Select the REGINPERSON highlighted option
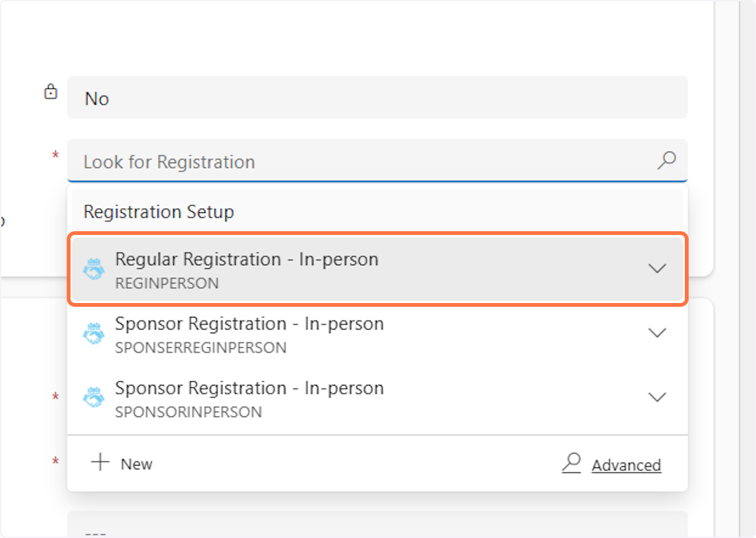The height and width of the screenshot is (538, 756). tap(315, 269)
